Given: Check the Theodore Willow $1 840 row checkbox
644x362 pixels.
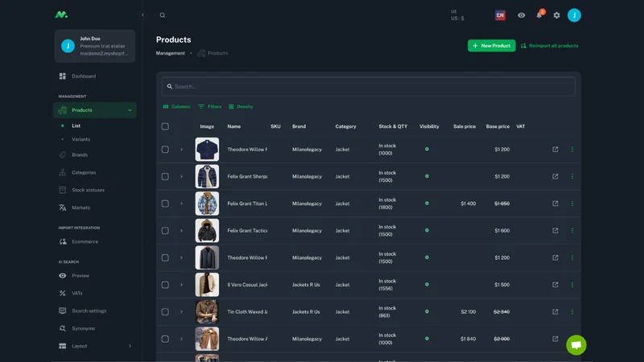Looking at the screenshot, I should [165, 339].
